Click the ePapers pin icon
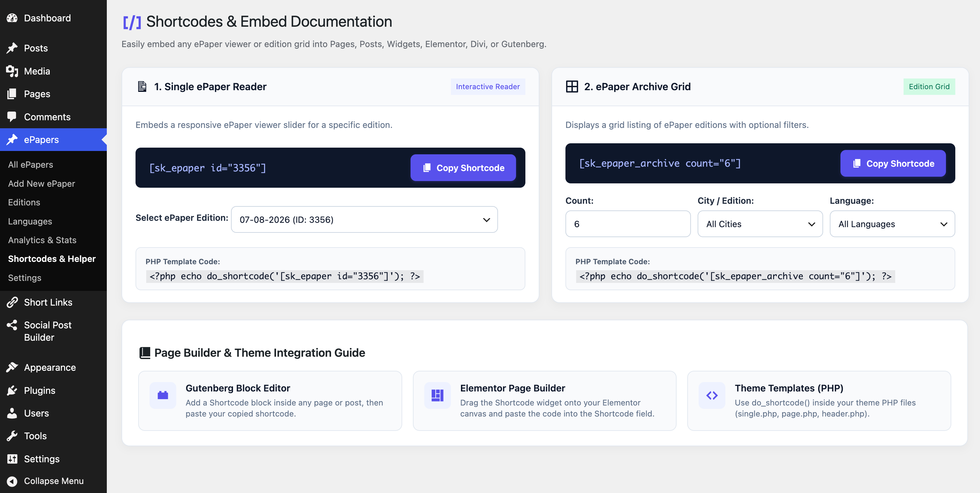 coord(12,140)
